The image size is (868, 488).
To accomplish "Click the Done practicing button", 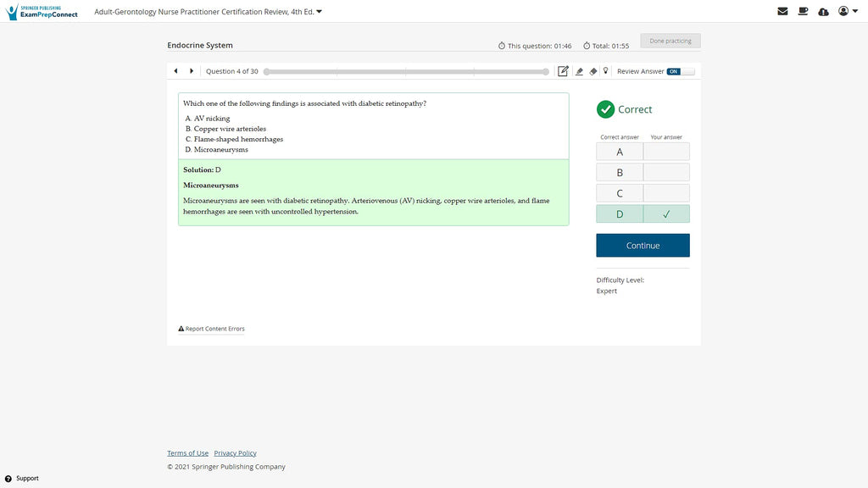I will [x=670, y=41].
